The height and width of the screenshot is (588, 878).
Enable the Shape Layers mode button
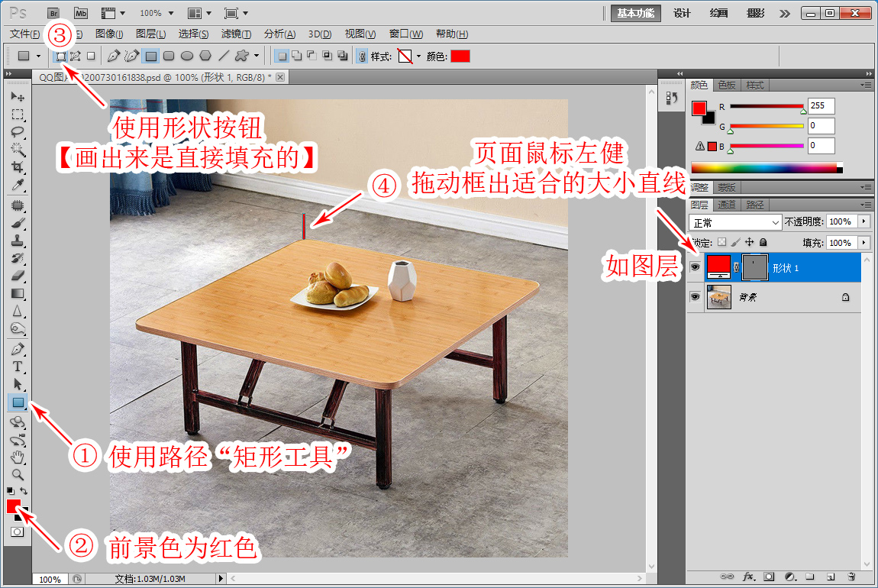coord(60,56)
